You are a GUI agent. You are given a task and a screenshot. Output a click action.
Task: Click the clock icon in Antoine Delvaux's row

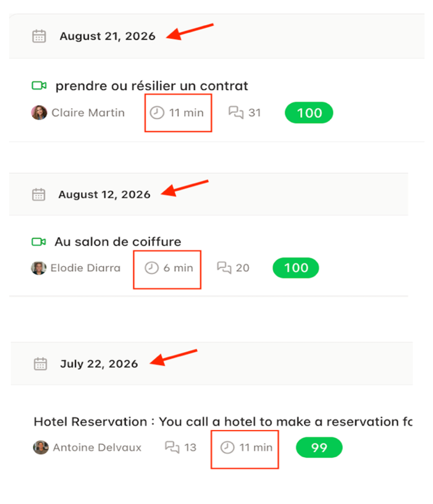tap(227, 447)
